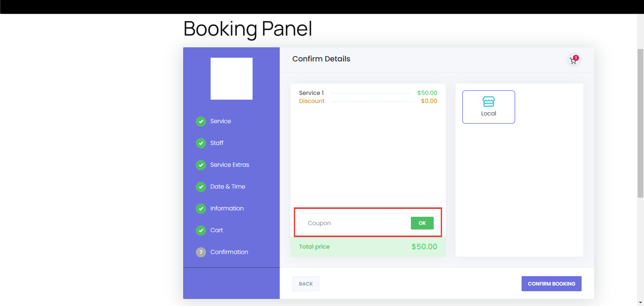Click the Back button
Image resolution: width=644 pixels, height=306 pixels.
pos(306,284)
